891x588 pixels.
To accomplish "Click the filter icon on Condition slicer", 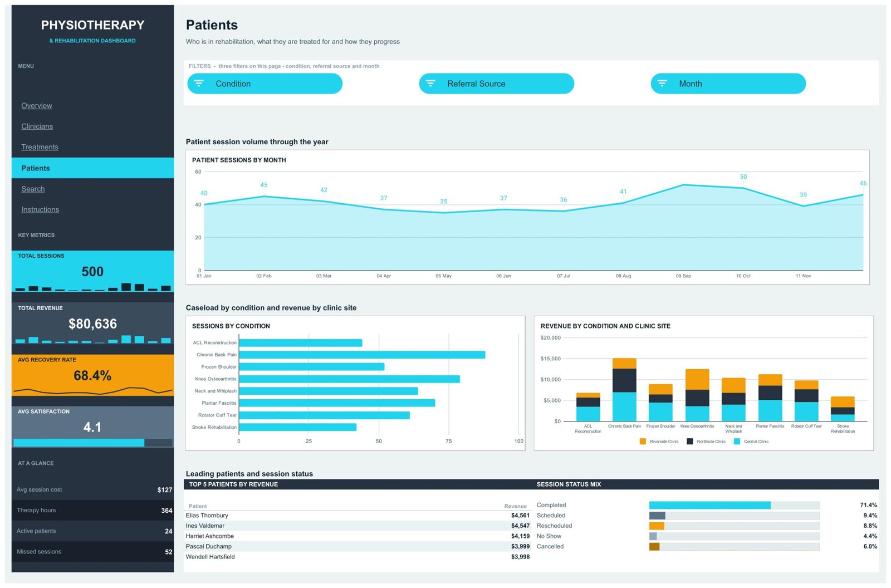I will click(x=199, y=84).
